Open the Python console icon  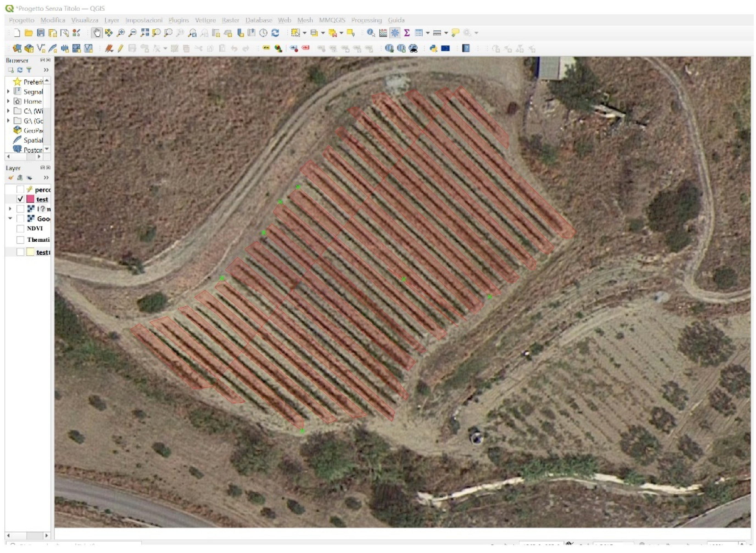pos(433,49)
